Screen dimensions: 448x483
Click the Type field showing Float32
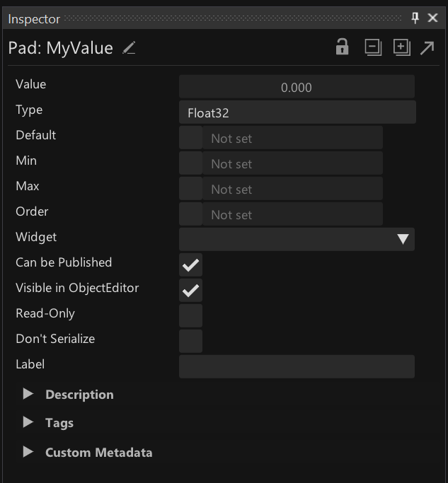tap(297, 112)
